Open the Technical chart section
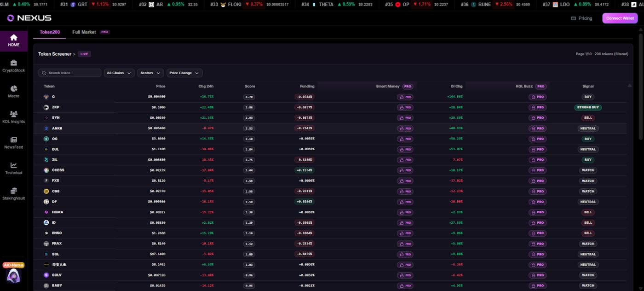The width and height of the screenshot is (644, 291). (x=13, y=168)
